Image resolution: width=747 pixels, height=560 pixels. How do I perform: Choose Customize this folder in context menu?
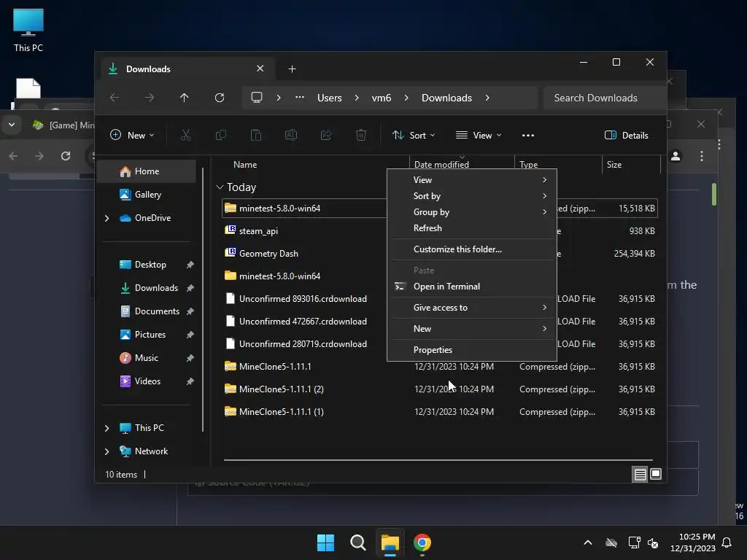[x=472, y=249]
